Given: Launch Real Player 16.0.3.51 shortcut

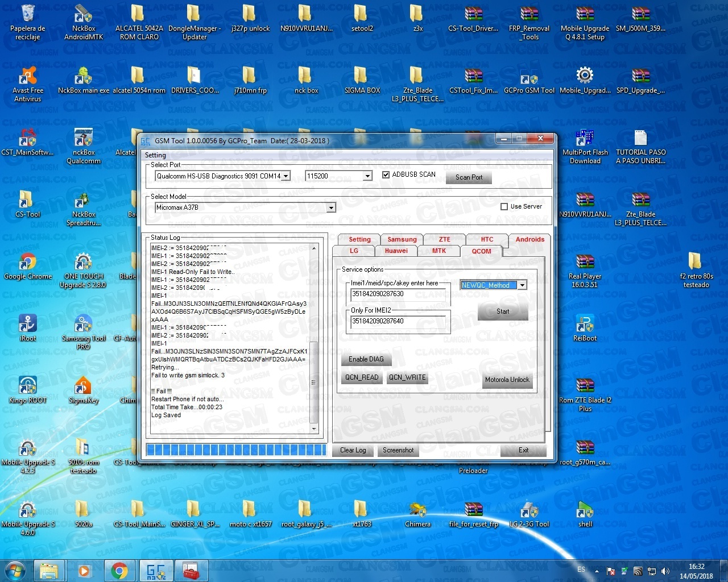Looking at the screenshot, I should pos(585,271).
